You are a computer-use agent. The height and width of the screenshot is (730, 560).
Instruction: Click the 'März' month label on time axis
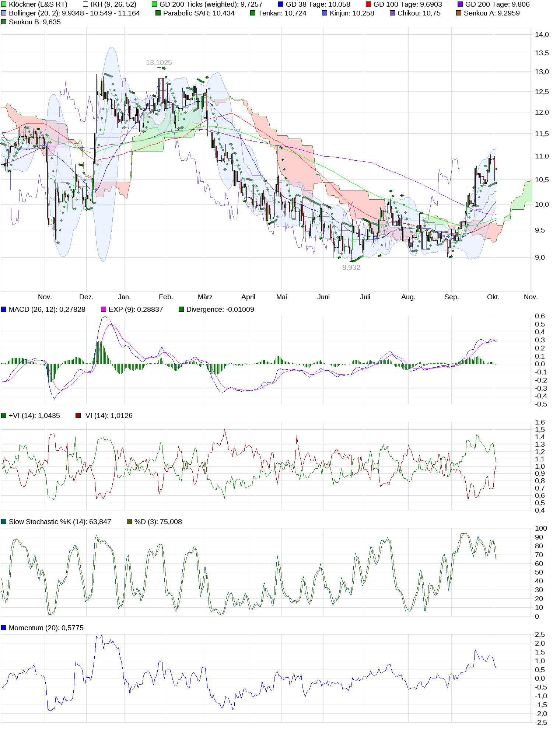(x=205, y=297)
